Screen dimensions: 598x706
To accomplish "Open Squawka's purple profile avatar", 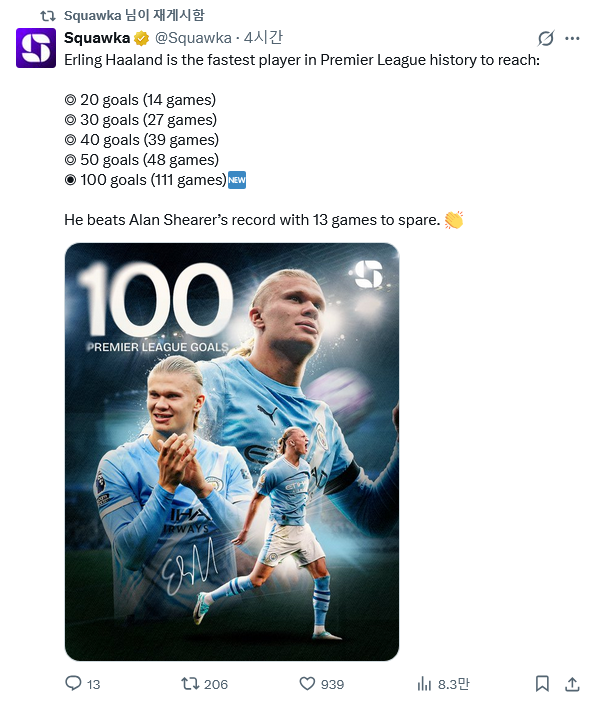I will (36, 48).
